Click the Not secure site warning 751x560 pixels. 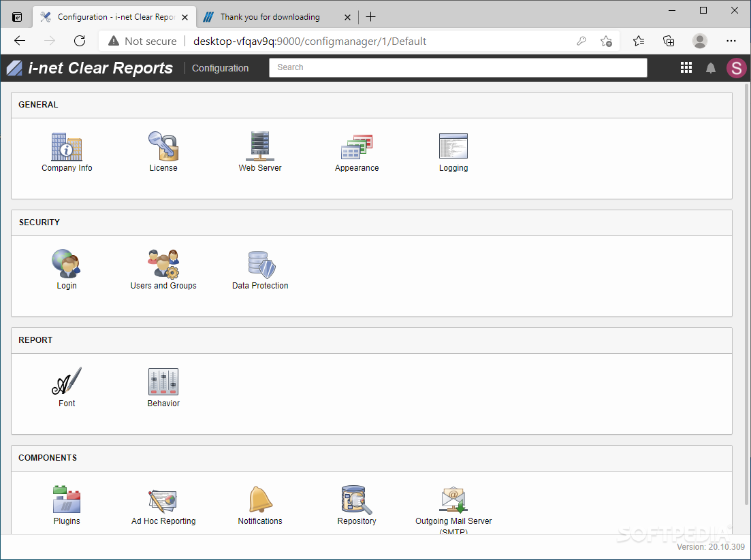coord(142,41)
